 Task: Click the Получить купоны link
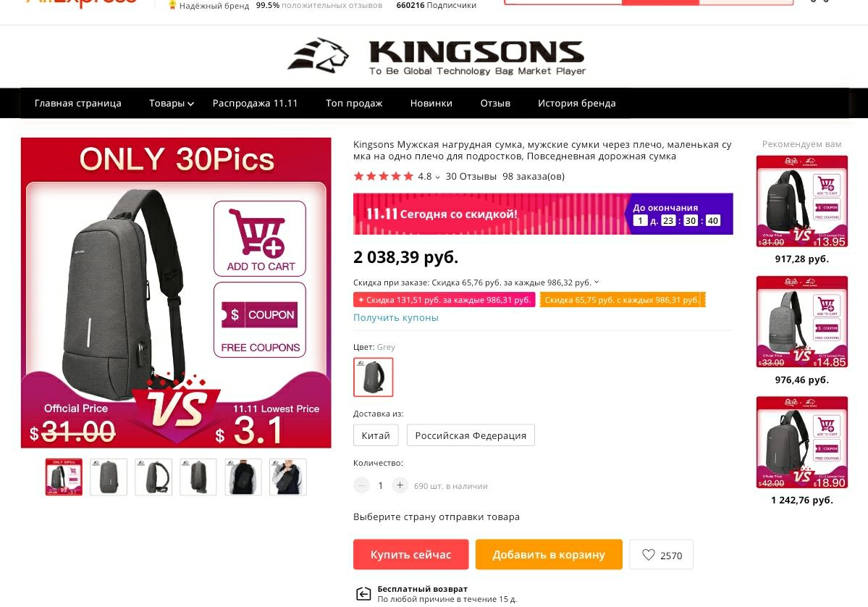point(396,317)
